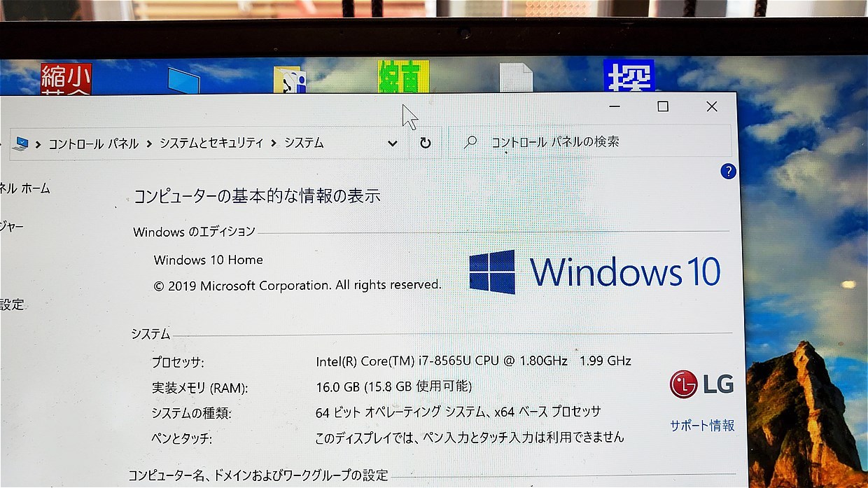Expand chevron after コントロール パネル breadcrumb
This screenshot has width=868, height=488.
click(x=149, y=144)
